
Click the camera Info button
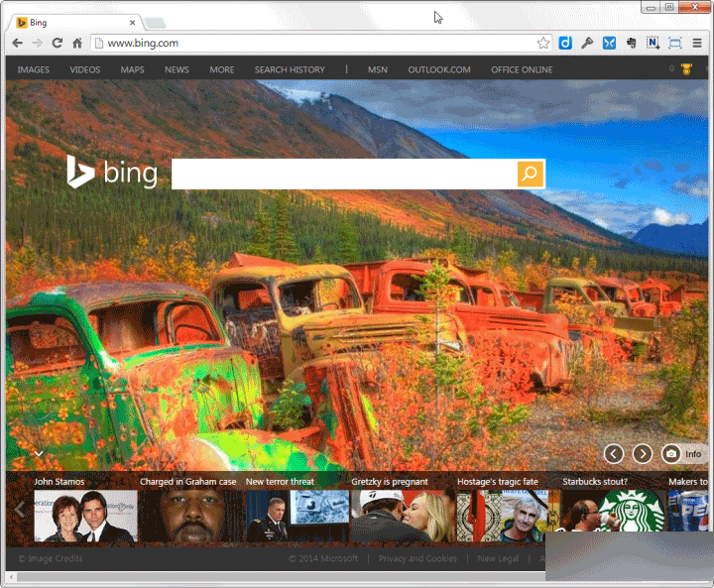[682, 454]
